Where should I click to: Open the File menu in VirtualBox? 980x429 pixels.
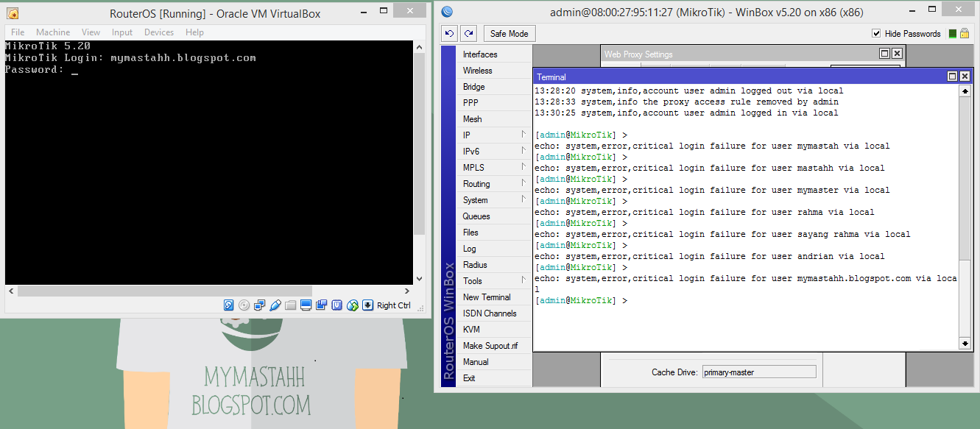click(x=18, y=32)
